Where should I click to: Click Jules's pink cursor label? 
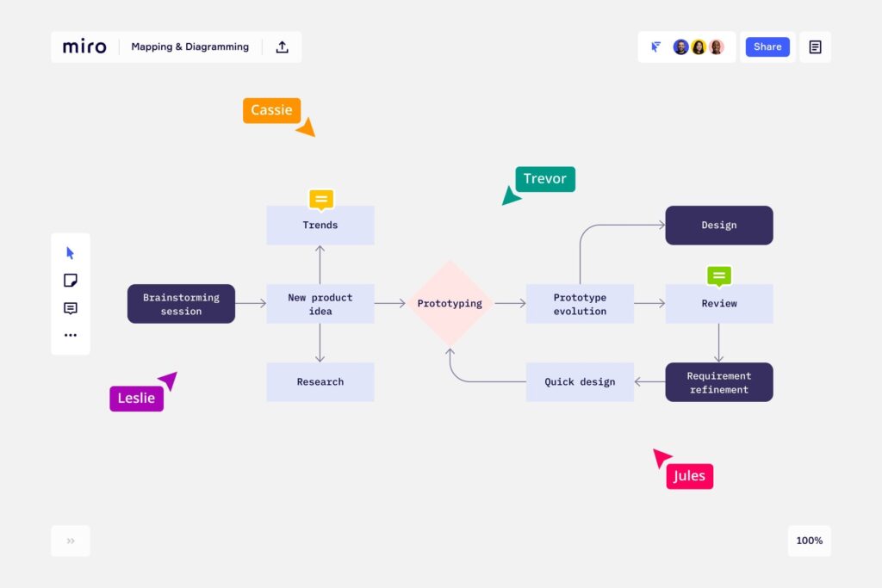690,476
